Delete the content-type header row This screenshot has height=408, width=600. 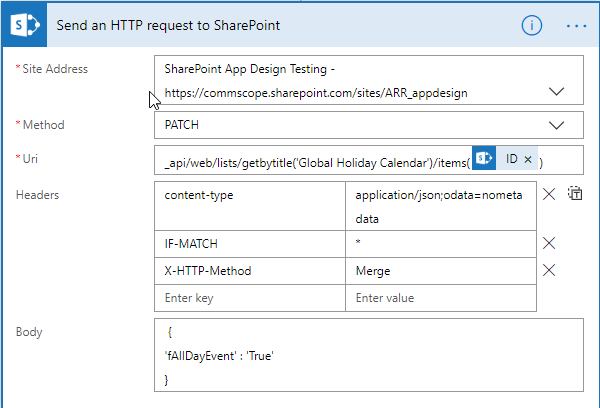coord(548,195)
